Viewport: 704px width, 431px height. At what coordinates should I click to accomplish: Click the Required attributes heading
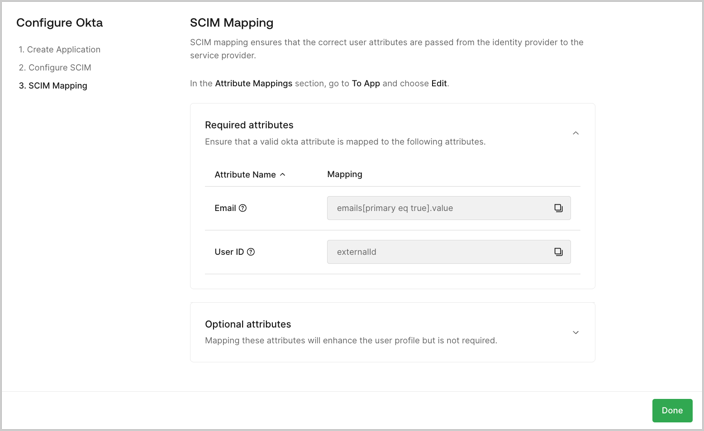click(x=249, y=125)
